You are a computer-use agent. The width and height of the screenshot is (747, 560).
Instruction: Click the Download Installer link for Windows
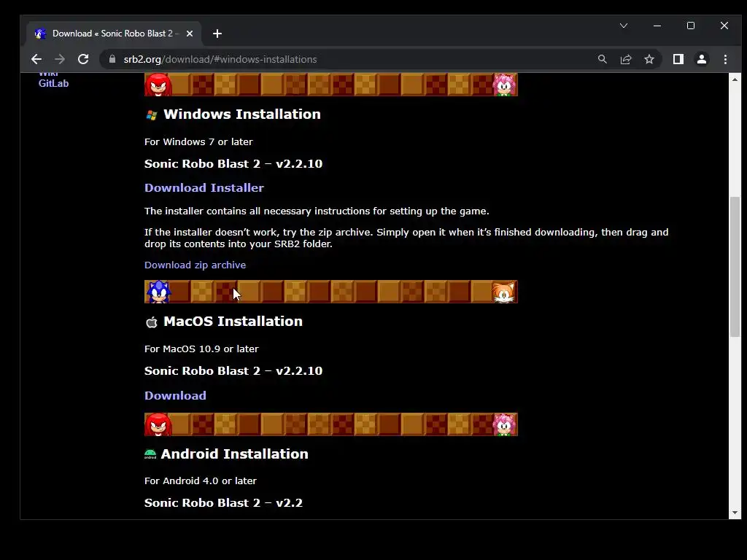pos(204,187)
